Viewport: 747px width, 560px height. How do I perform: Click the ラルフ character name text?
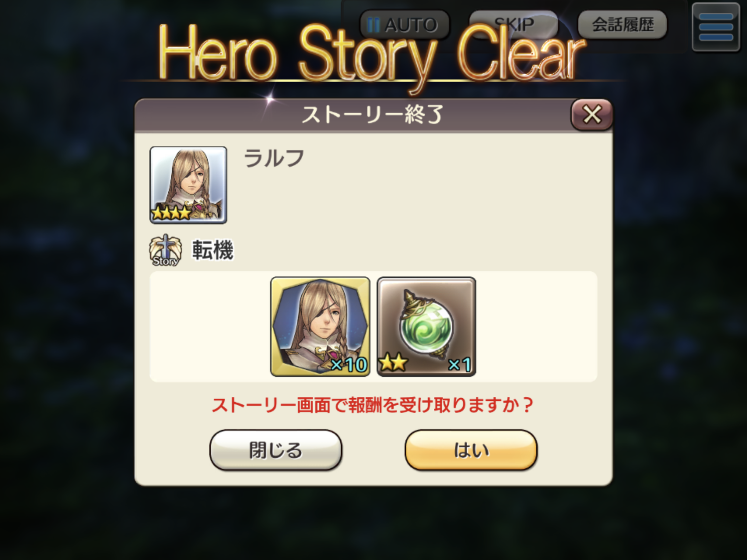point(274,158)
